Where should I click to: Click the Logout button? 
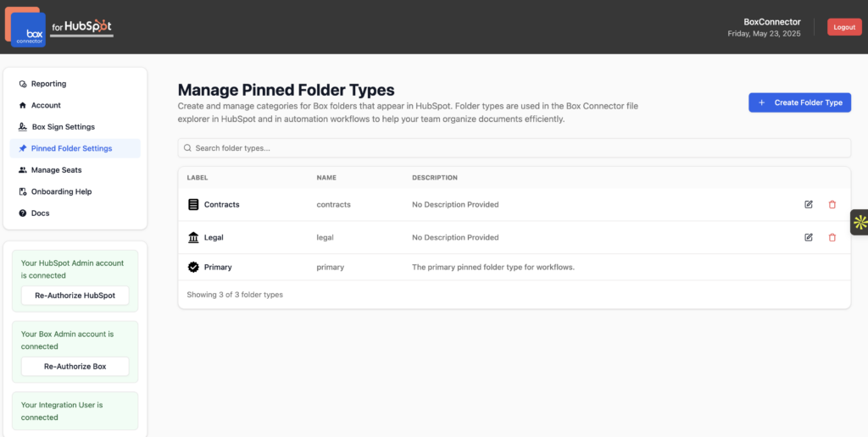844,27
